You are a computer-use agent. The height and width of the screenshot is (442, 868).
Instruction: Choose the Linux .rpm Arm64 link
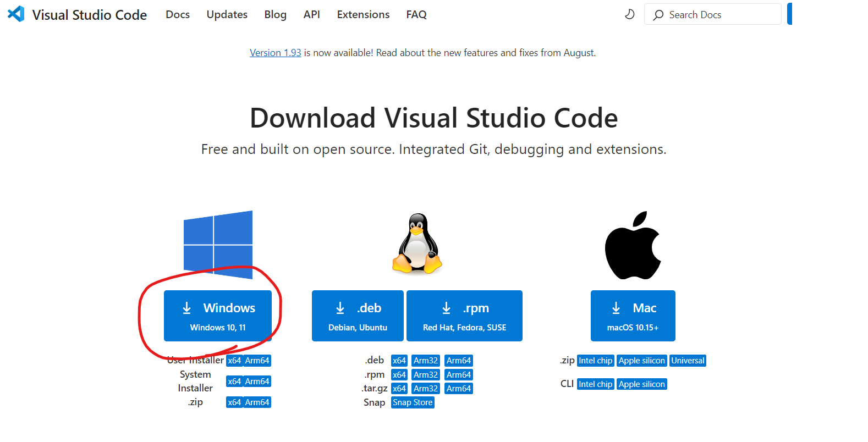pos(459,375)
